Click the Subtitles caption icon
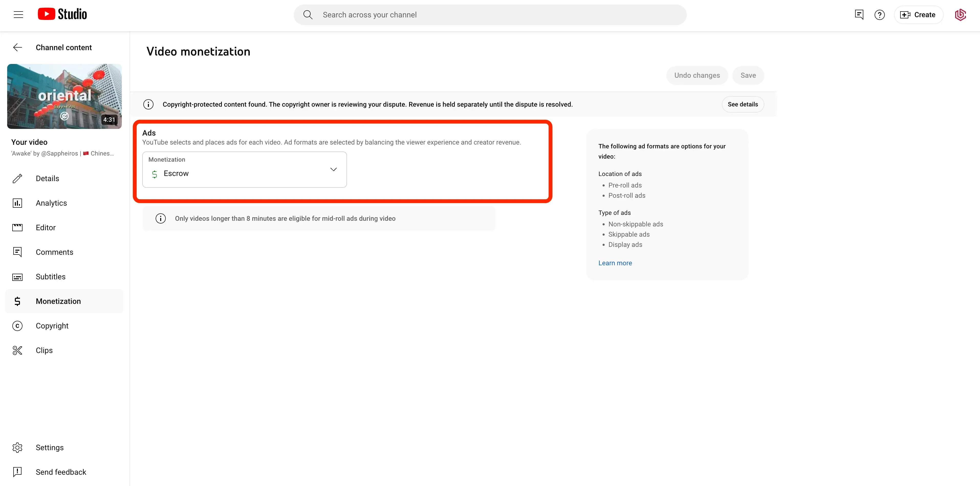This screenshot has height=486, width=980. coord(17,277)
